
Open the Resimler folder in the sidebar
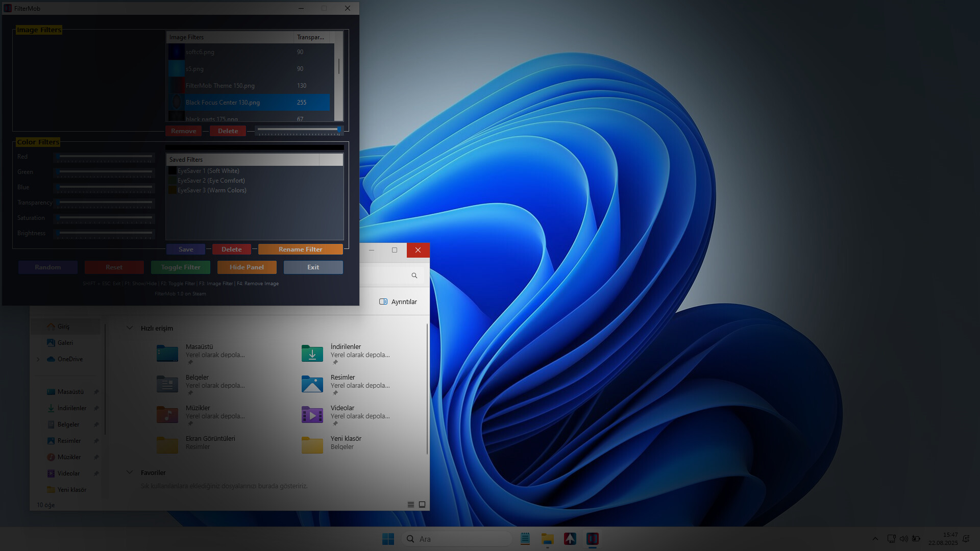click(x=68, y=440)
